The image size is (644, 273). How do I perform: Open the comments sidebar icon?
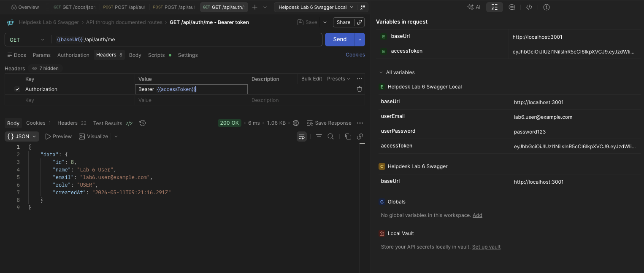(512, 7)
